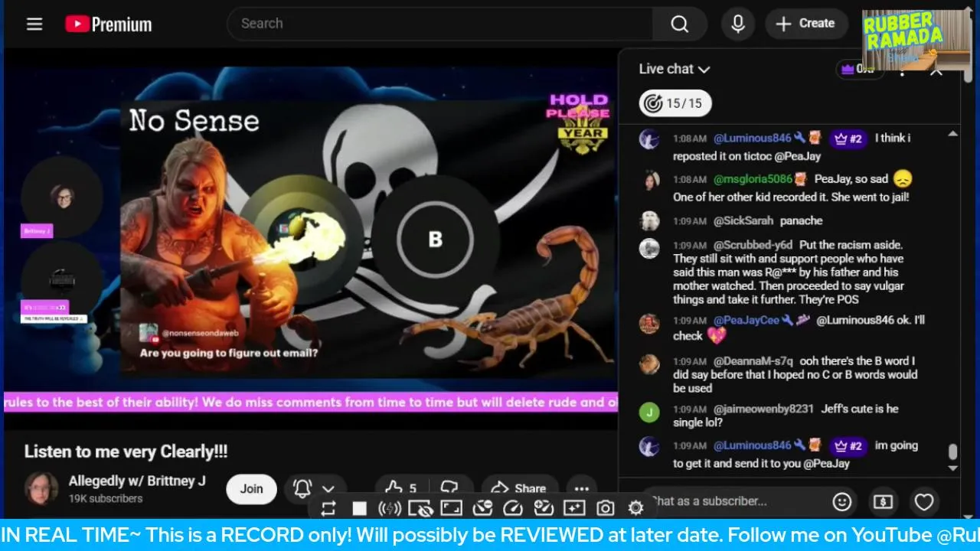Toggle the hidden-eye screen icon
This screenshot has width=980, height=551.
tap(420, 508)
